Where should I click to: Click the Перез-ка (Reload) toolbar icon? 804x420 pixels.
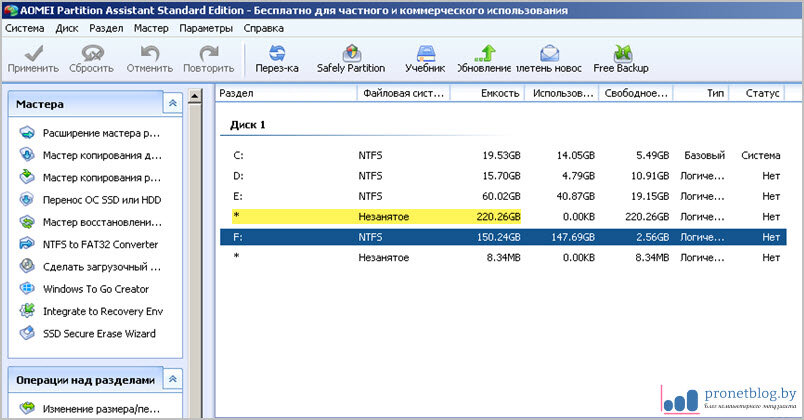[277, 53]
